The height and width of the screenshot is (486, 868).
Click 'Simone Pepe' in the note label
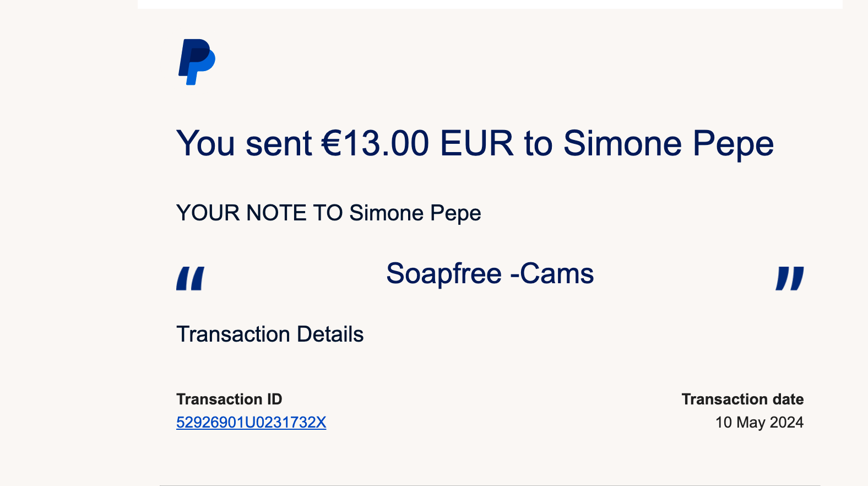[x=415, y=213]
